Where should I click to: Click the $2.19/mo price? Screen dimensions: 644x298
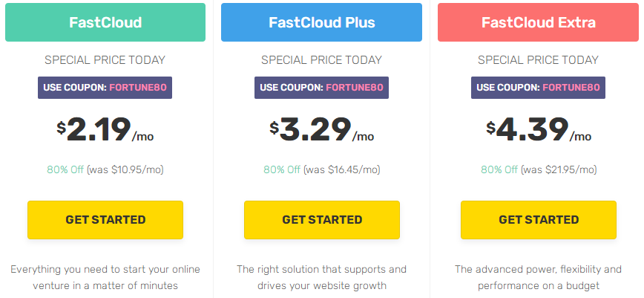point(105,130)
